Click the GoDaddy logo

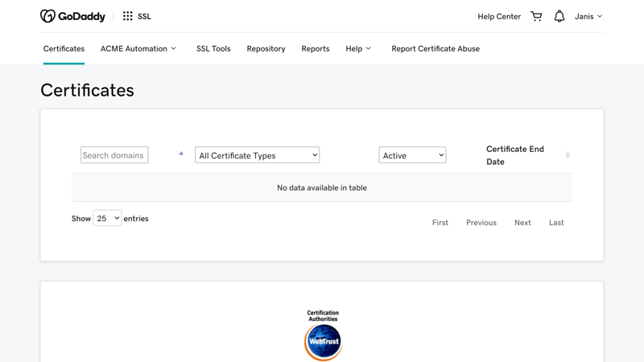click(72, 16)
